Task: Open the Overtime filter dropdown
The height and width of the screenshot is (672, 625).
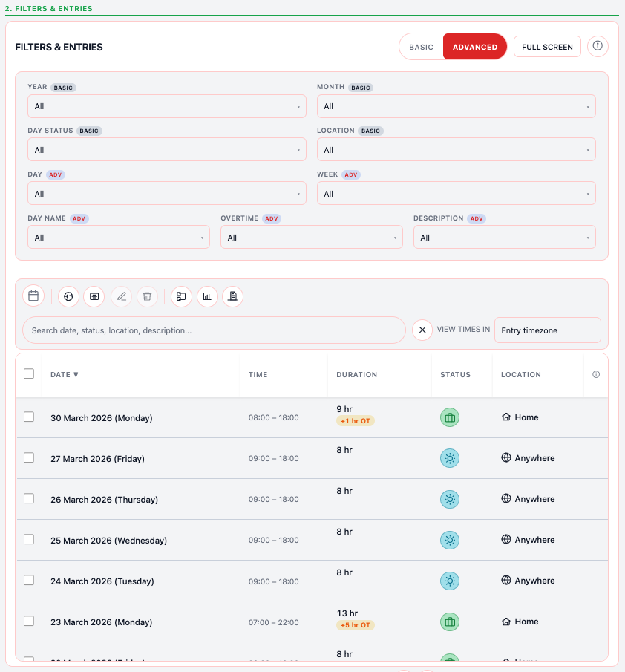Action: (311, 238)
